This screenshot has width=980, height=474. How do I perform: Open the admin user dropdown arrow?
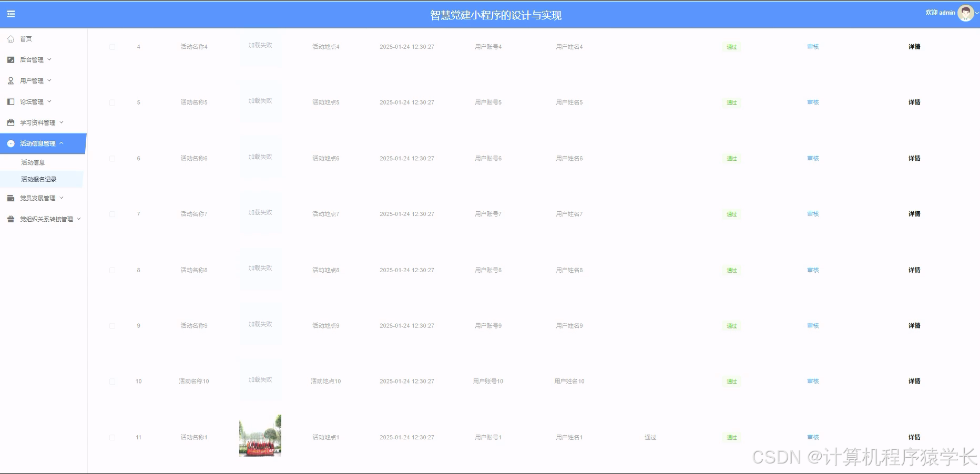[x=977, y=14]
